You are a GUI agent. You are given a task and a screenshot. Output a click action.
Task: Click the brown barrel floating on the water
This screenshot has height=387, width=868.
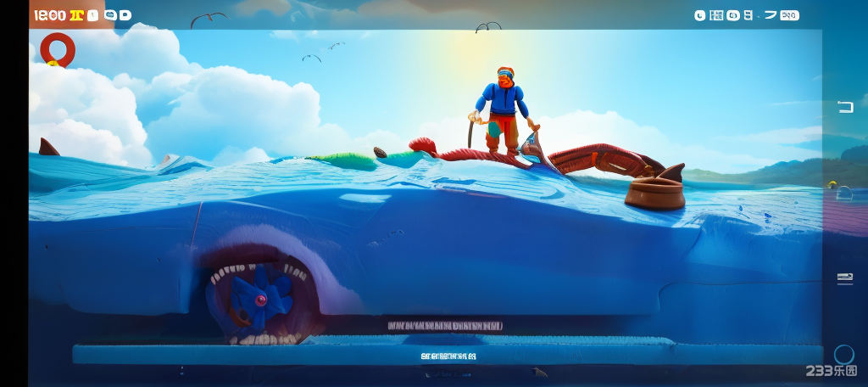[654, 193]
